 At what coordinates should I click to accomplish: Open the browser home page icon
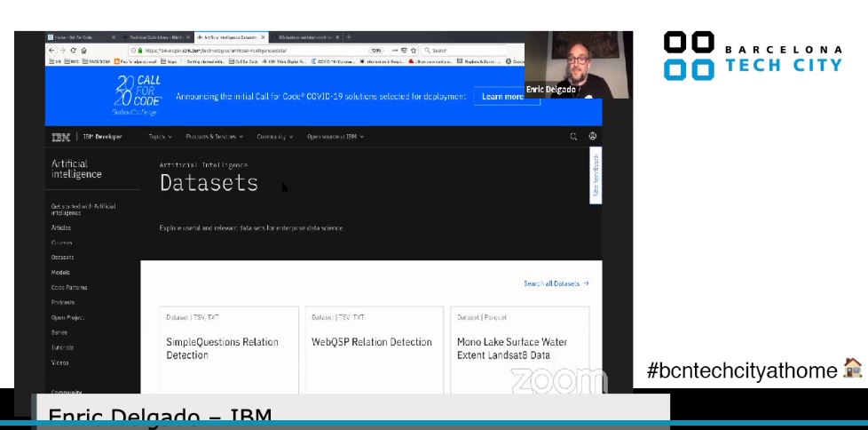[83, 50]
